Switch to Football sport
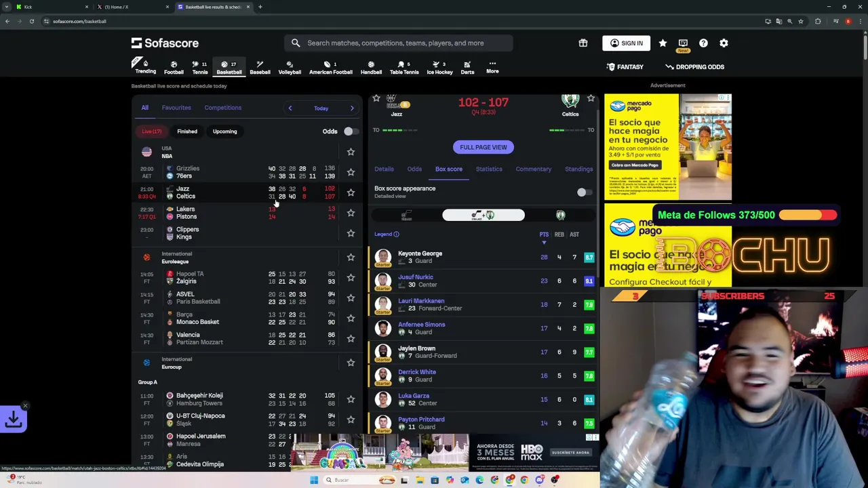868x488 pixels. click(x=174, y=67)
